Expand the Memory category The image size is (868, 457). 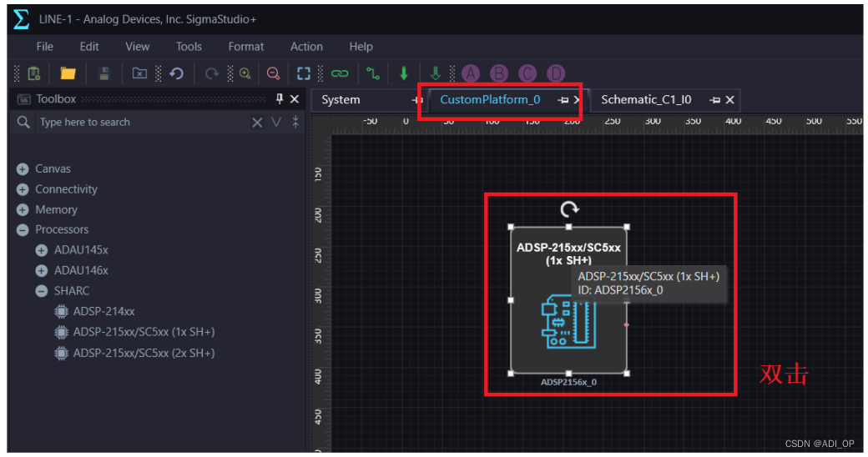coord(23,210)
